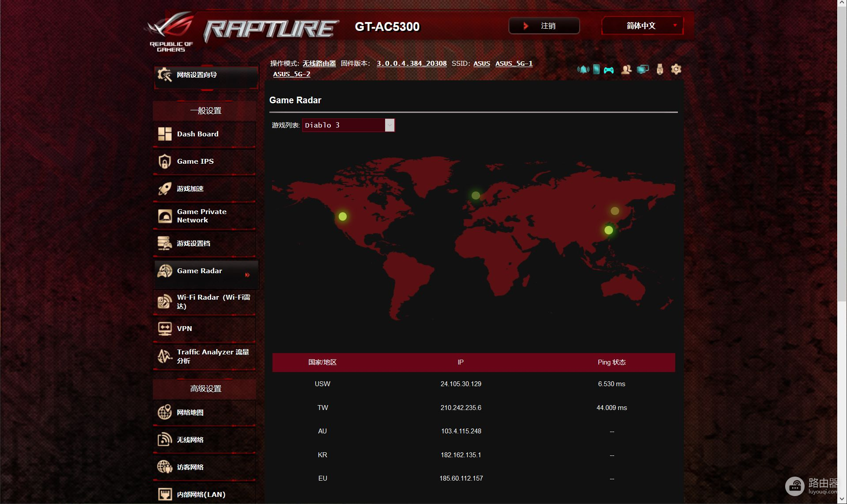Image resolution: width=847 pixels, height=504 pixels.
Task: Click the 6.530 ms ping value
Action: click(612, 384)
